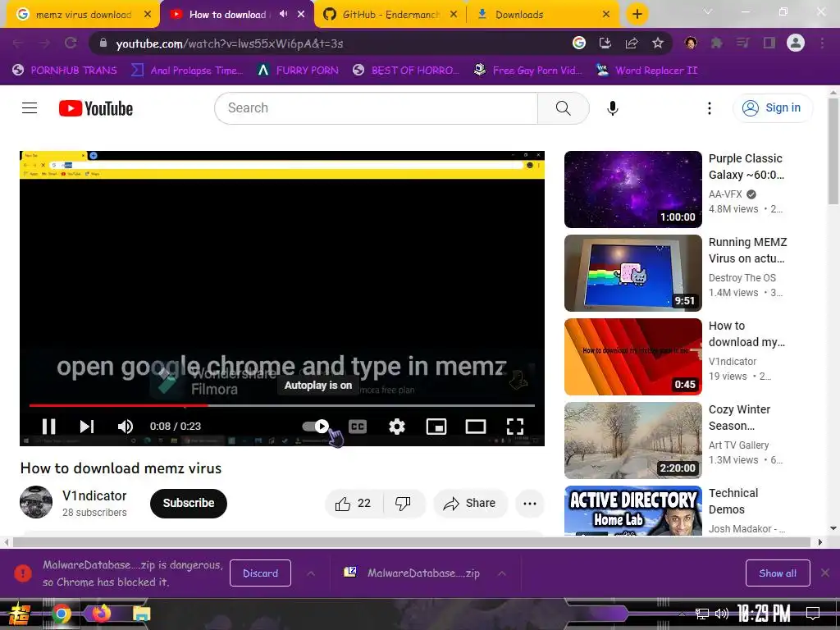840x630 pixels.
Task: Open Cozy Winter Season video title
Action: (739, 418)
